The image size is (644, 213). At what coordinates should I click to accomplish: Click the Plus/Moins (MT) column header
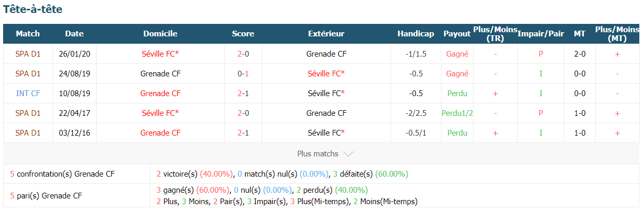(617, 34)
